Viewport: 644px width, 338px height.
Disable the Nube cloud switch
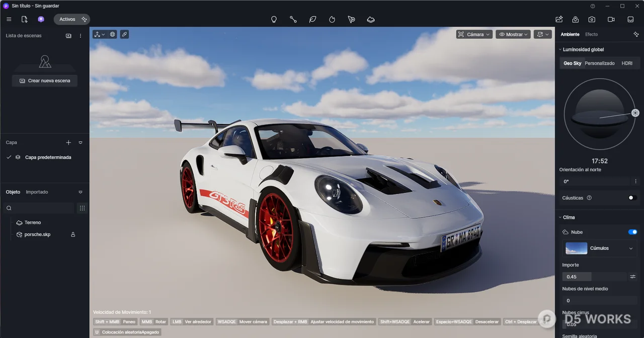tap(633, 232)
